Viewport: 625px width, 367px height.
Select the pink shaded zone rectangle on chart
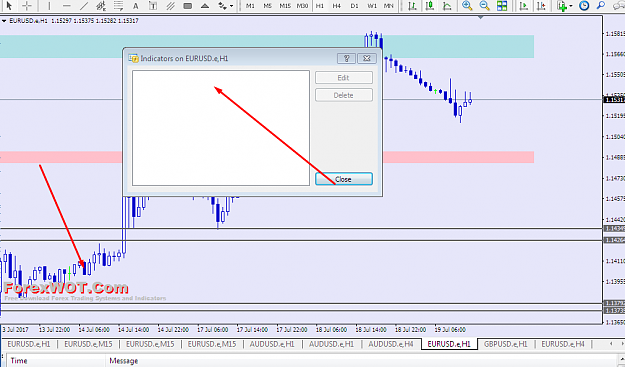point(458,157)
